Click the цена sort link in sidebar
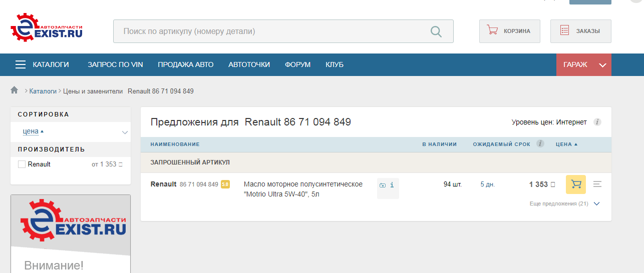 coord(31,131)
